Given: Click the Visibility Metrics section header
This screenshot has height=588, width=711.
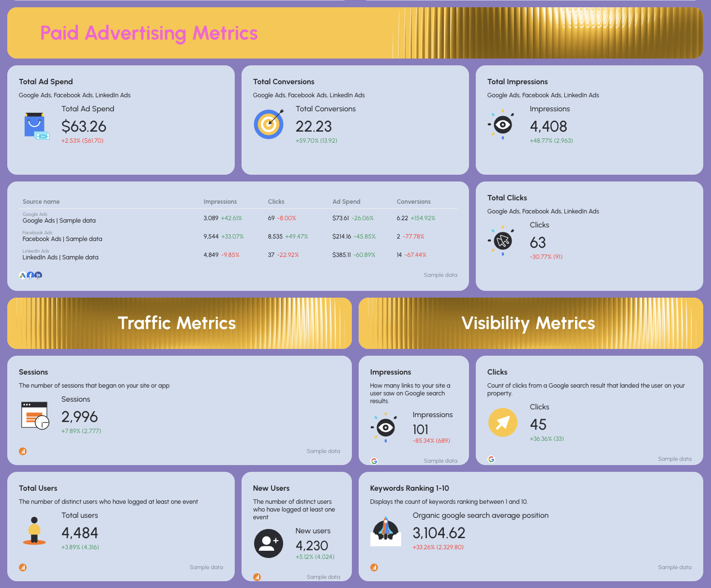Looking at the screenshot, I should 529,323.
